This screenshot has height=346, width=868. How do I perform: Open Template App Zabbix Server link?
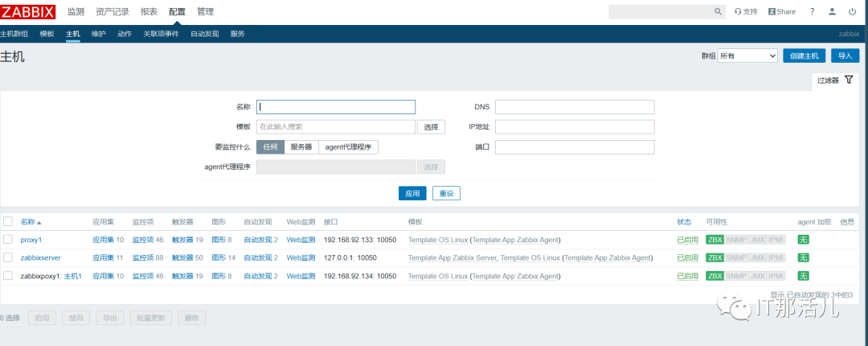(x=453, y=257)
